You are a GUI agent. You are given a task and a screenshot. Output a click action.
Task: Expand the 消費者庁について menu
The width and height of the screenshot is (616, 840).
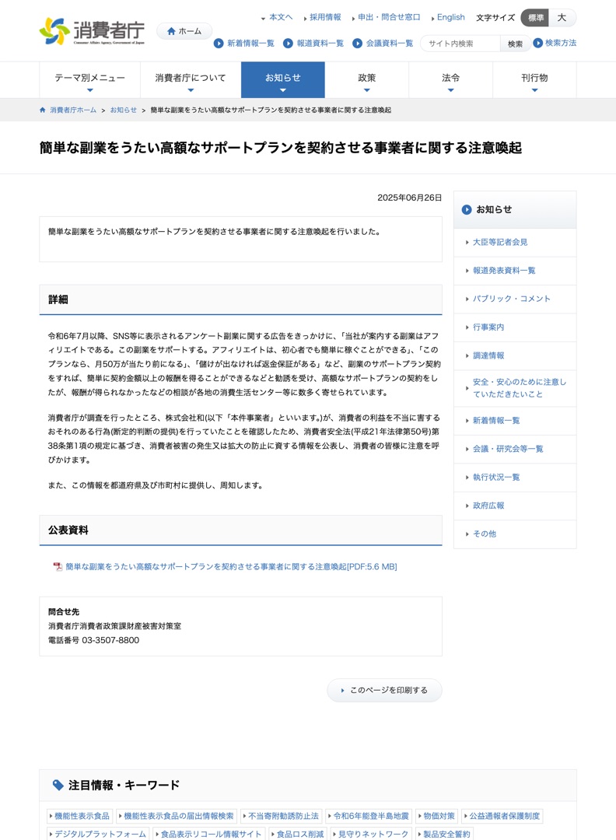click(191, 80)
